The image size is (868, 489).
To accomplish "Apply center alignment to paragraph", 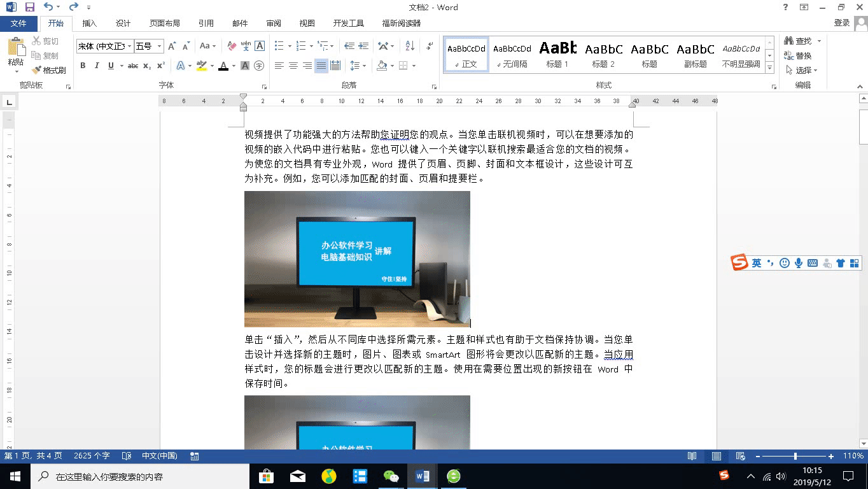I will [x=293, y=66].
